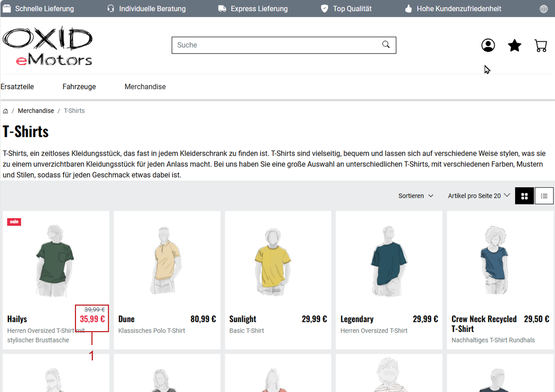Open the wishlist star icon
Viewport: 555px width, 392px height.
514,46
